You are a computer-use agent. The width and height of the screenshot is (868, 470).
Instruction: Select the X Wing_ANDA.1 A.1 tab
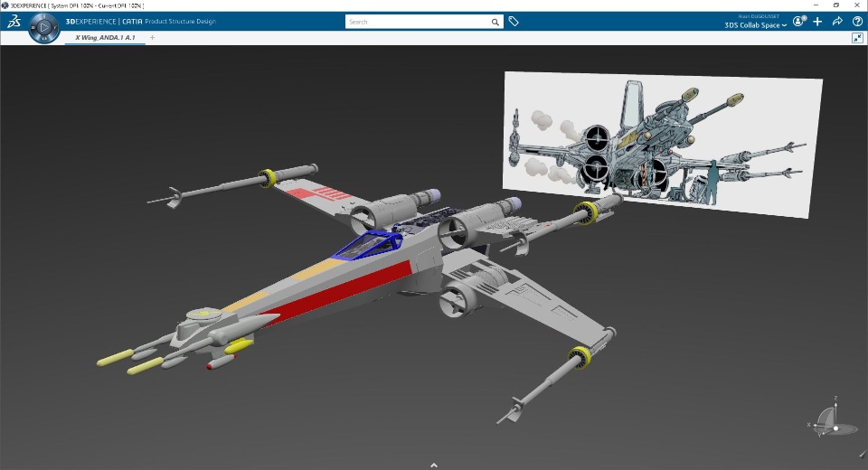pos(105,38)
